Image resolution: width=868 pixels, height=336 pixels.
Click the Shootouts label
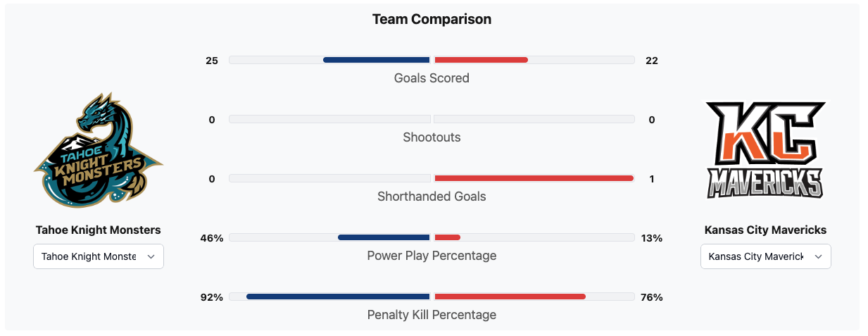coord(432,137)
